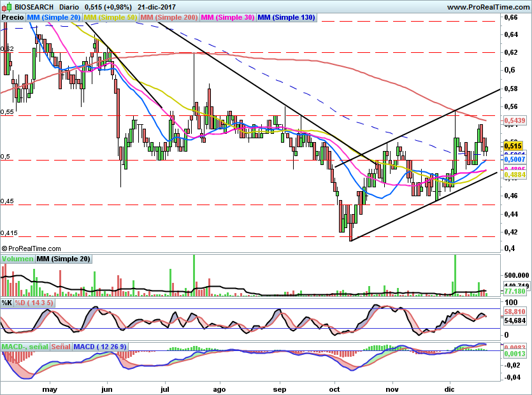Click the www.ProRealTime.com link at top right
Image resolution: width=532 pixels, height=395 pixels.
click(x=488, y=7)
